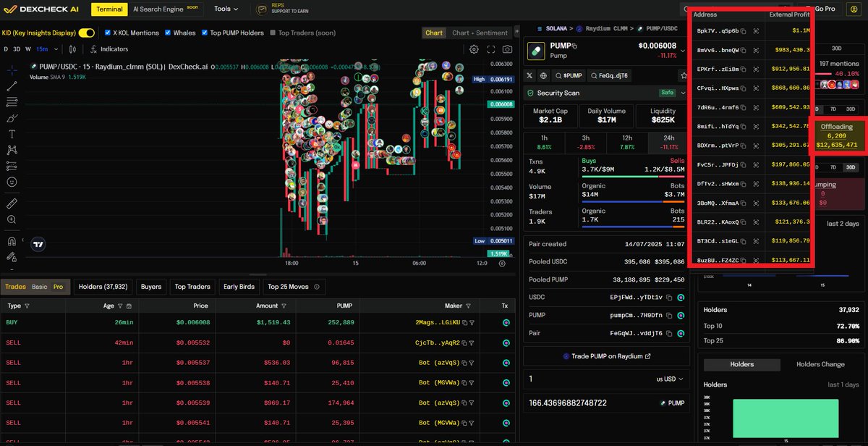
Task: Scan wallet 8mVv6..bneQW icon
Action: [756, 50]
